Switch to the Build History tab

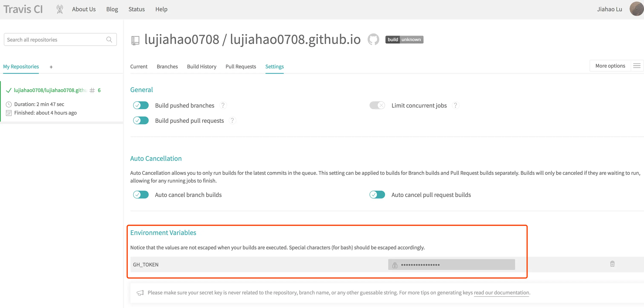coord(201,67)
